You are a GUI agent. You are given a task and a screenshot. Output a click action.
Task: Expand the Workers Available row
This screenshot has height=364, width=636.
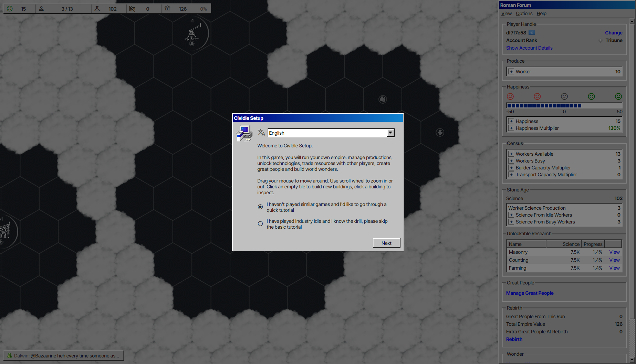click(511, 154)
